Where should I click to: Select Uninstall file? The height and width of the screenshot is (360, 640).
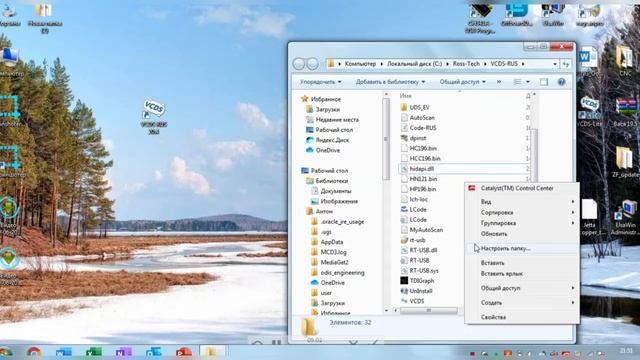(x=421, y=291)
